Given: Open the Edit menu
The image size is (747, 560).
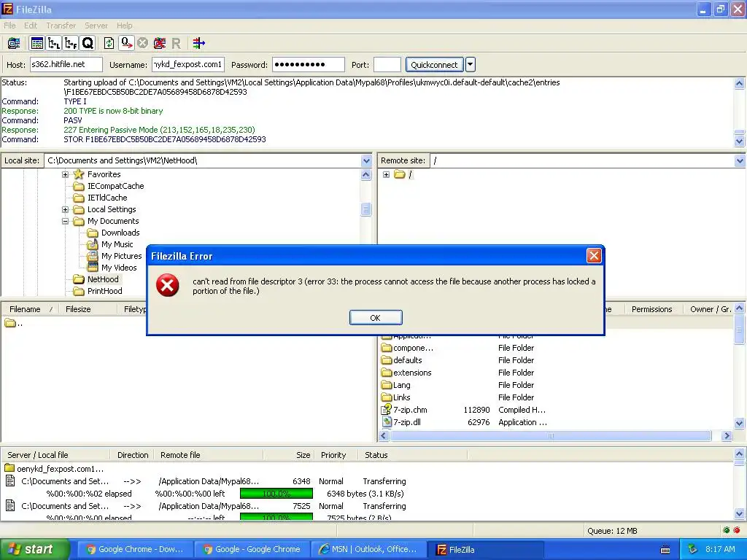Looking at the screenshot, I should 31,26.
